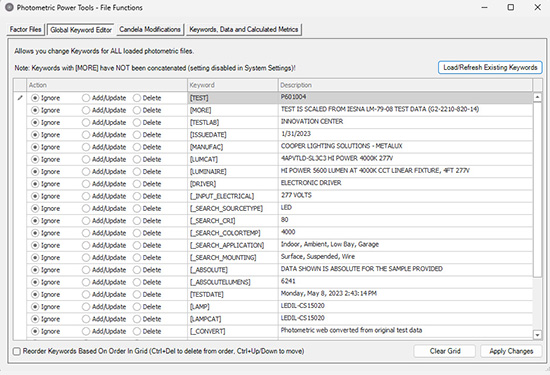The height and width of the screenshot is (375, 550).
Task: Click the ELECTRONIC DRIVER description cell
Action: coord(405,184)
